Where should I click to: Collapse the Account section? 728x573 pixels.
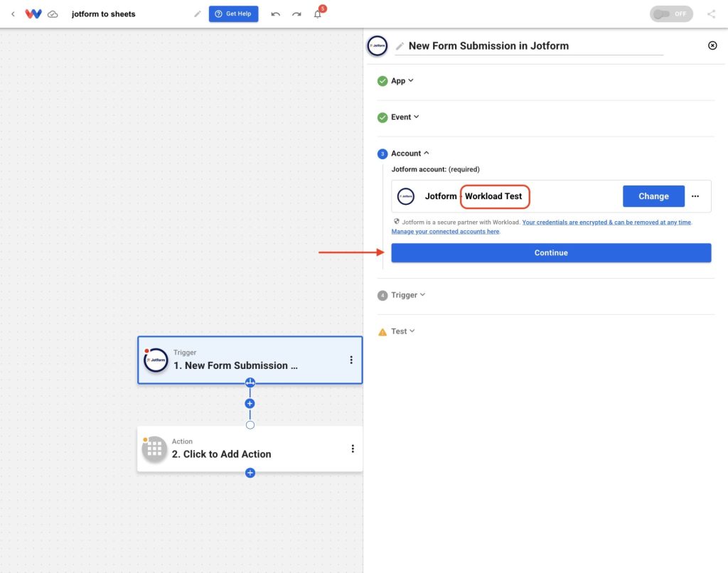(410, 154)
